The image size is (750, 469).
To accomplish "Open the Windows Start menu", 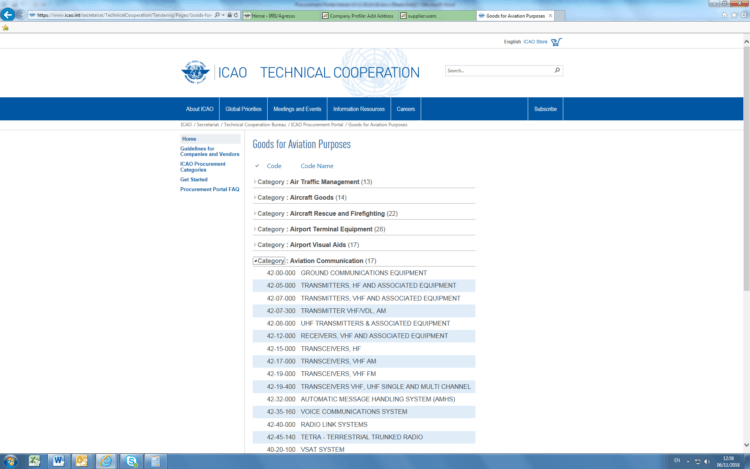I will 11,460.
